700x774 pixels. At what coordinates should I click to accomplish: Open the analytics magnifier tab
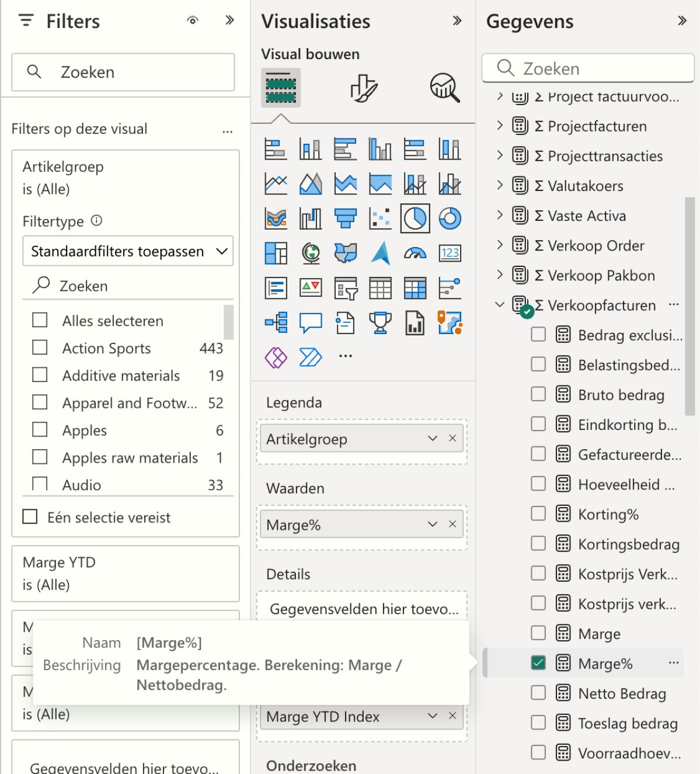point(445,88)
